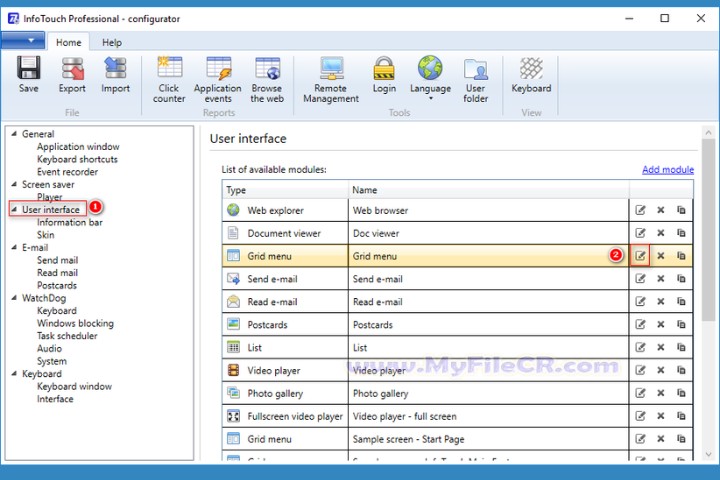The image size is (720, 480).
Task: Collapse the WatchDog tree node
Action: (14, 298)
